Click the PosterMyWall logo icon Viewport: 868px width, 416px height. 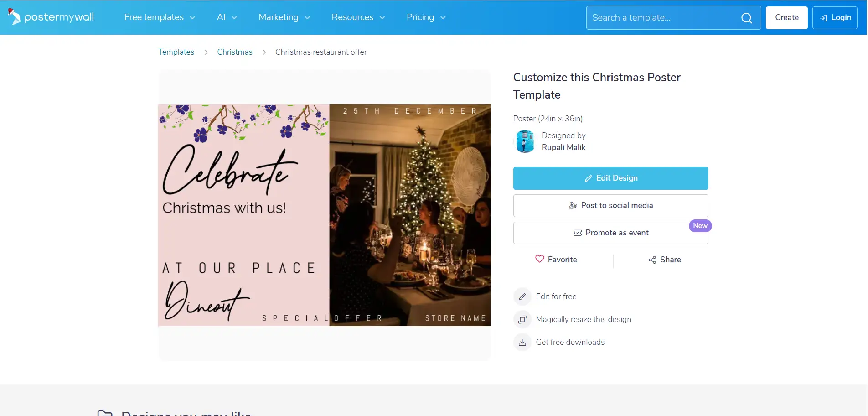coord(14,17)
